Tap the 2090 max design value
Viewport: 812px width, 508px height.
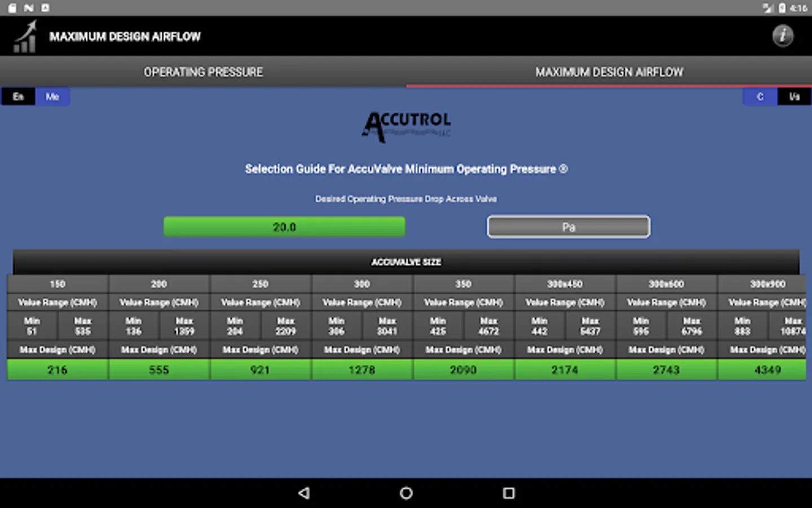pos(464,370)
